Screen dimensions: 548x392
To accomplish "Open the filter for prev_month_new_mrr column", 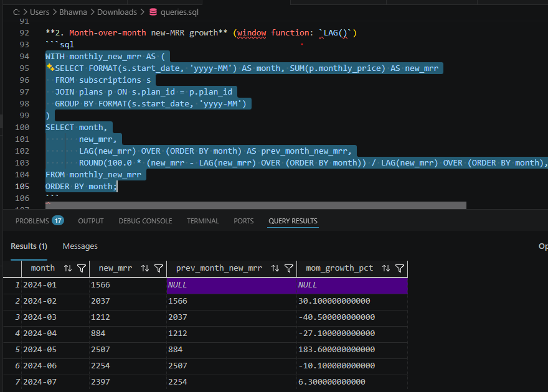I will pos(289,268).
